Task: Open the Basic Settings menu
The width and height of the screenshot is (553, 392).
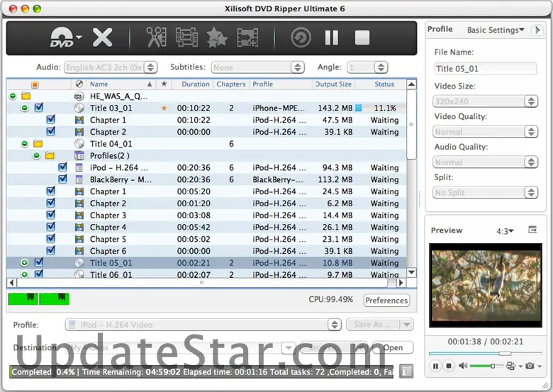Action: click(x=496, y=30)
